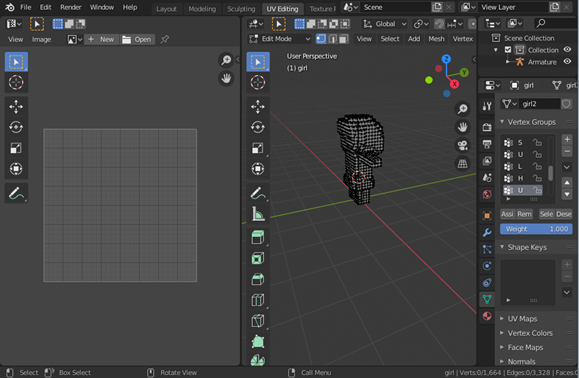The image size is (579, 378).
Task: Expand UV Maps panel
Action: (522, 319)
